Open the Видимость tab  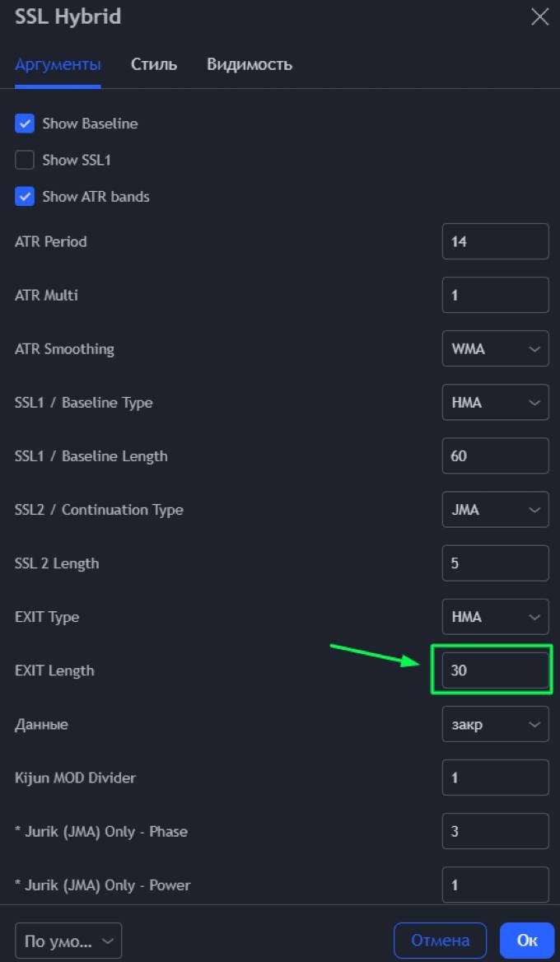click(x=249, y=64)
